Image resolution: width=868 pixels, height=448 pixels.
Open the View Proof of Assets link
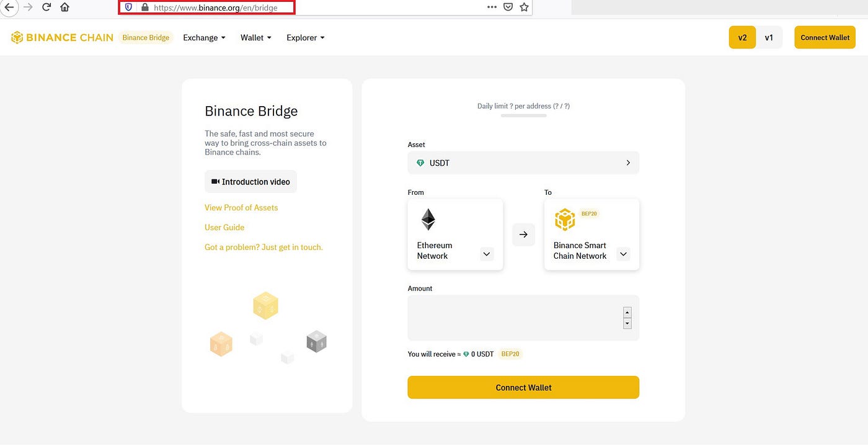tap(241, 208)
